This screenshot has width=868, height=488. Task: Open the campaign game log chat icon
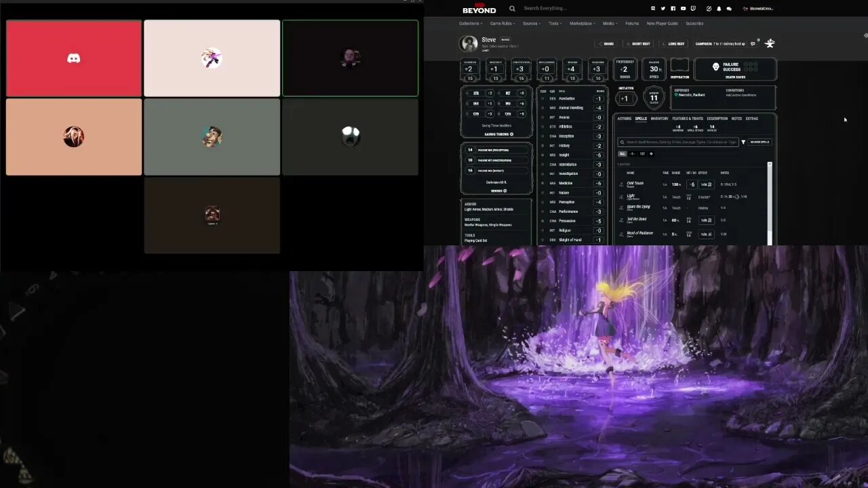(753, 43)
